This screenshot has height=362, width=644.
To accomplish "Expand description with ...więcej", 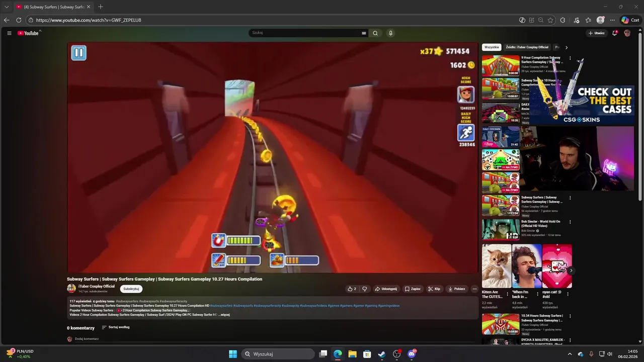I will tap(224, 315).
